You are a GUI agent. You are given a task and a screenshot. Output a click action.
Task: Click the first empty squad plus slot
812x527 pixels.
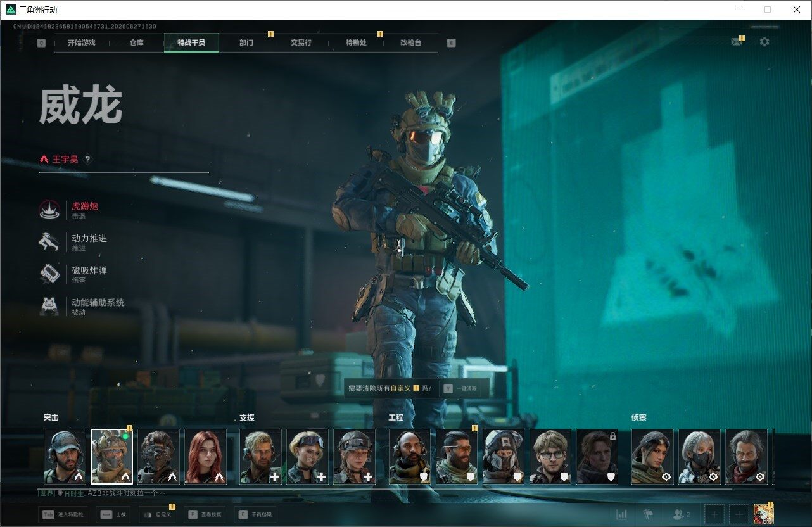[x=714, y=515]
